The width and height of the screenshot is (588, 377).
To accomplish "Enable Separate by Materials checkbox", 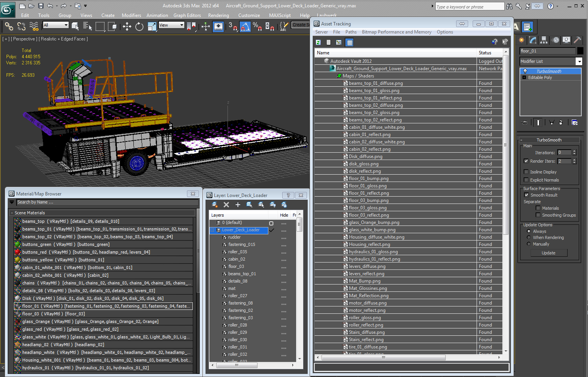I will 538,208.
